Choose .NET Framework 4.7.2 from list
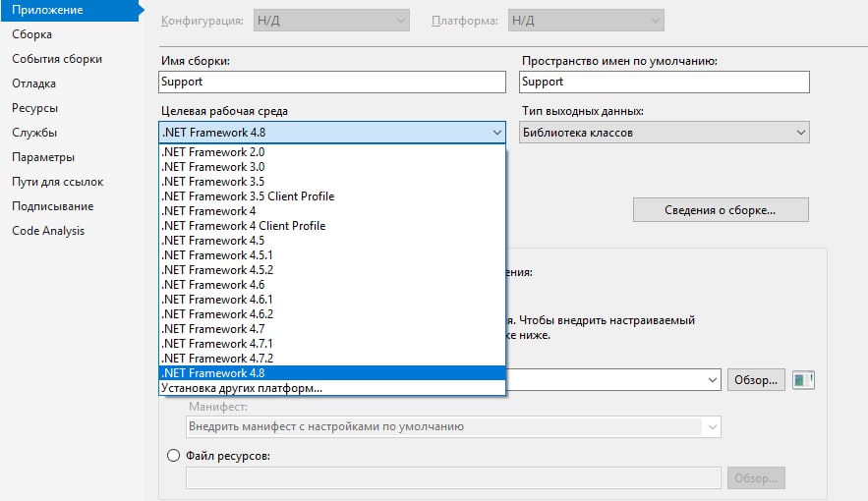The height and width of the screenshot is (501, 868). [x=332, y=359]
